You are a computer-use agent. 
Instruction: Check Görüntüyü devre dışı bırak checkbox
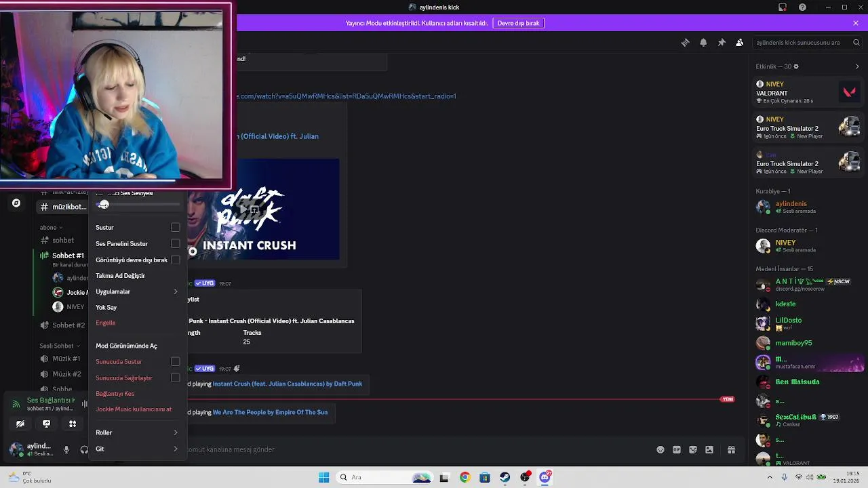[175, 260]
